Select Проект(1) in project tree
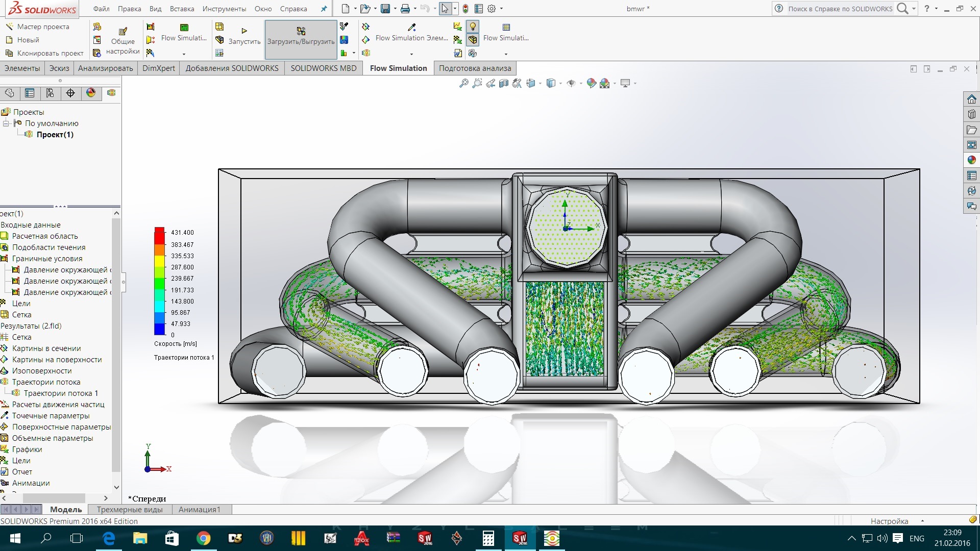Viewport: 980px width, 551px height. click(56, 135)
